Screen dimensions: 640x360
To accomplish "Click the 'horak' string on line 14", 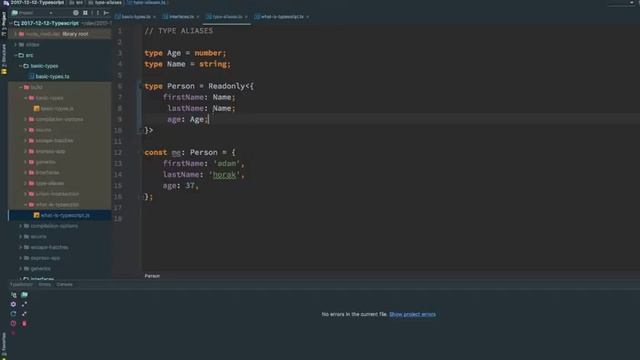I will click(x=224, y=175).
